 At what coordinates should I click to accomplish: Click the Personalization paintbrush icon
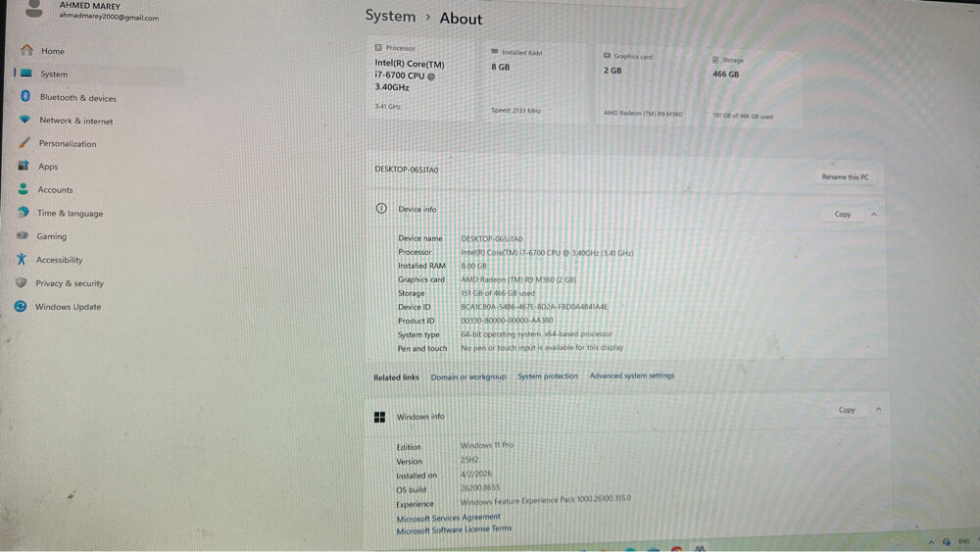point(24,142)
